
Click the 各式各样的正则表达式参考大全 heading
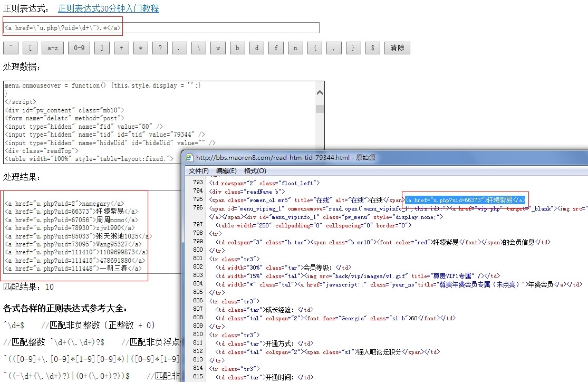[65, 308]
